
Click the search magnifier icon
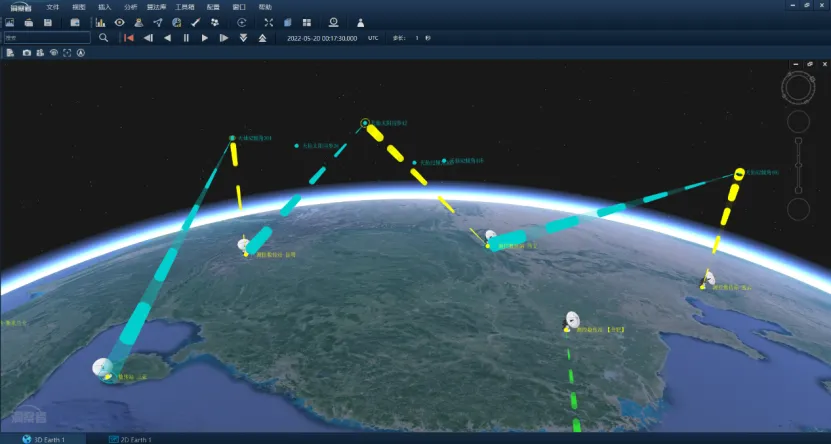point(103,38)
